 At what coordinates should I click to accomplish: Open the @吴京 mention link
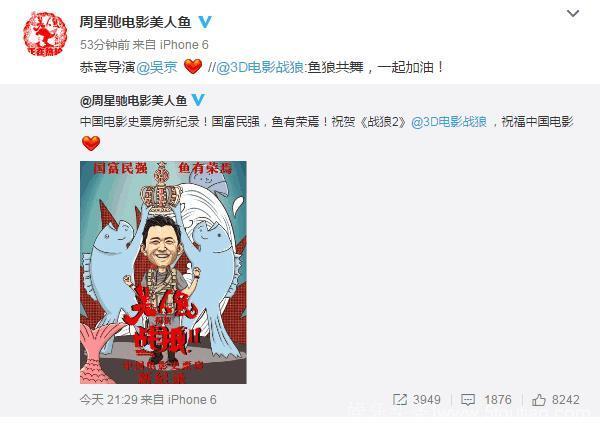click(x=157, y=67)
